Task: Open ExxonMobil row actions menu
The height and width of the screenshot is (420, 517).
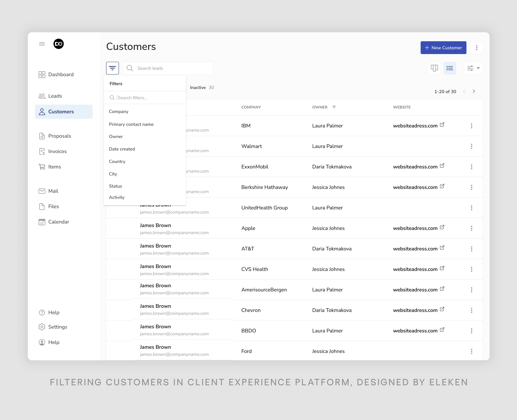Action: (471, 167)
